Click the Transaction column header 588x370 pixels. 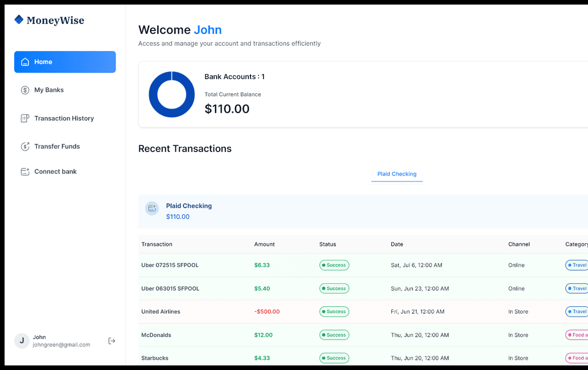pos(157,244)
